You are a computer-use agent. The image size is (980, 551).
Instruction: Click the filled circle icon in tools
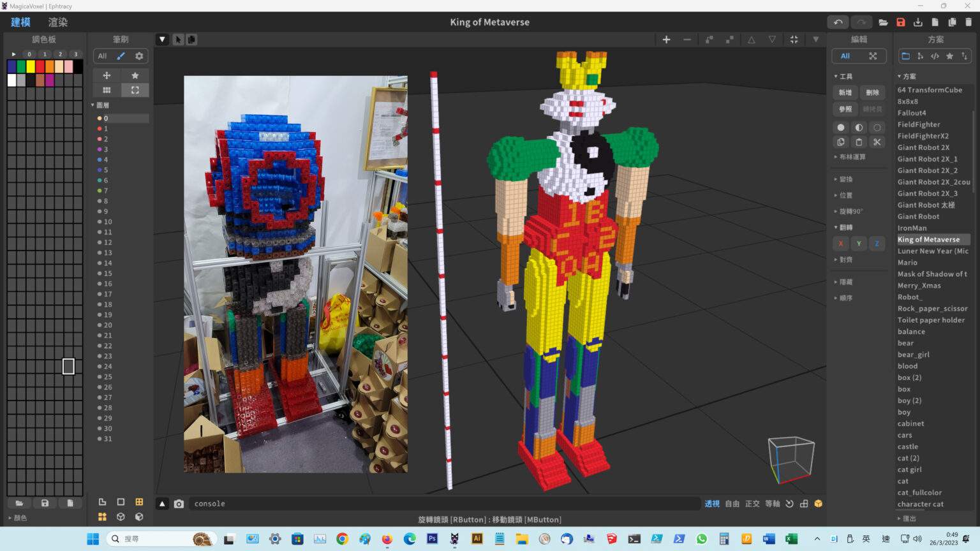(x=841, y=128)
